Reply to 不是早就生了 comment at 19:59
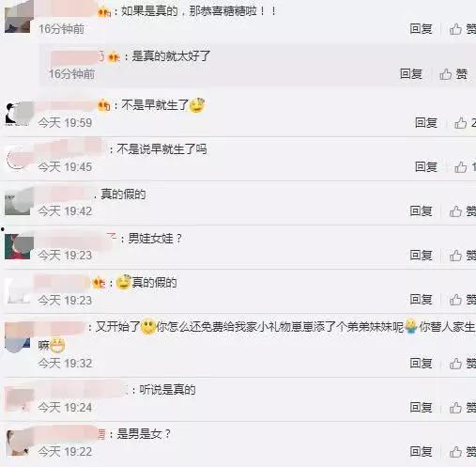 click(426, 123)
